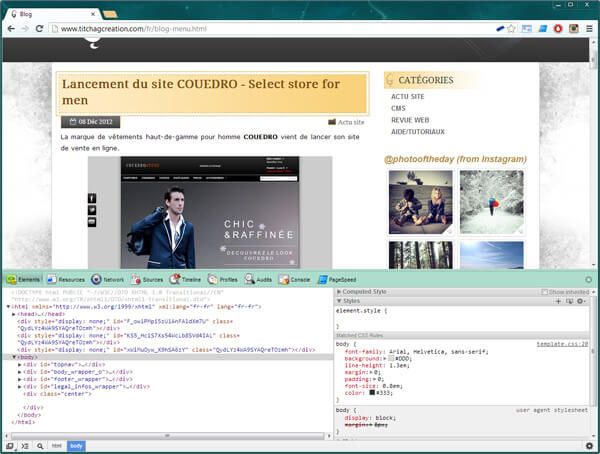Click the blue slanted extension icon in the toolbar

[543, 29]
